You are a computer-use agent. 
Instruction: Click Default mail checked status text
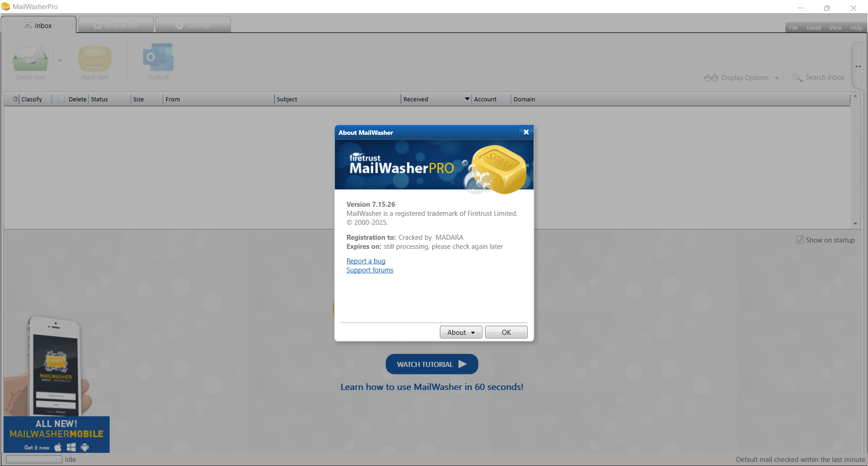800,460
